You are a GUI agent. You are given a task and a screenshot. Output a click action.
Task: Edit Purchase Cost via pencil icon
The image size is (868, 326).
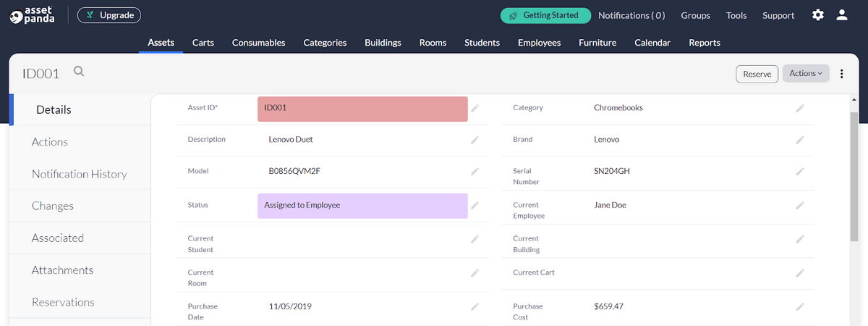coord(800,307)
